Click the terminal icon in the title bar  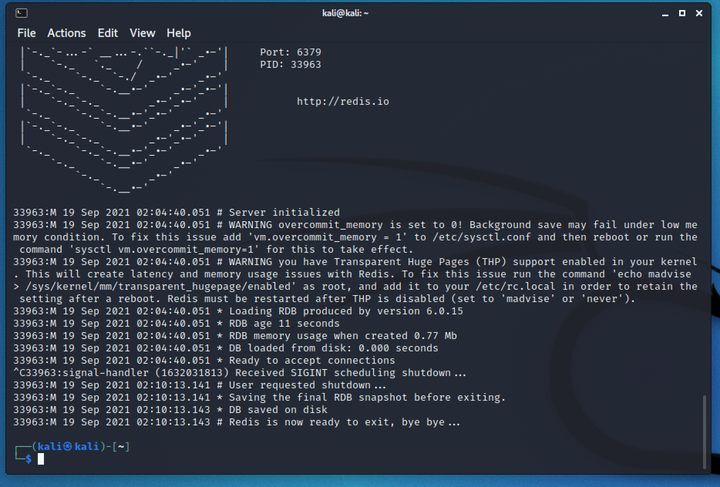(x=21, y=13)
